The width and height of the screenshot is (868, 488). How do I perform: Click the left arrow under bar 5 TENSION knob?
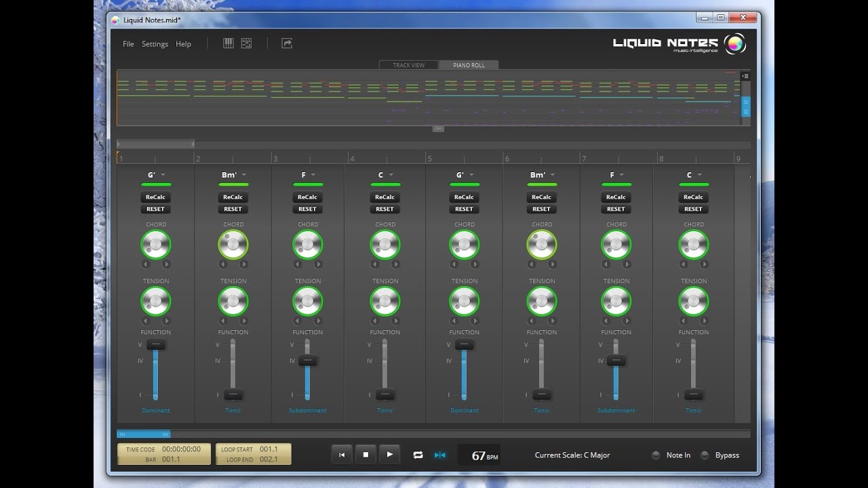(454, 321)
